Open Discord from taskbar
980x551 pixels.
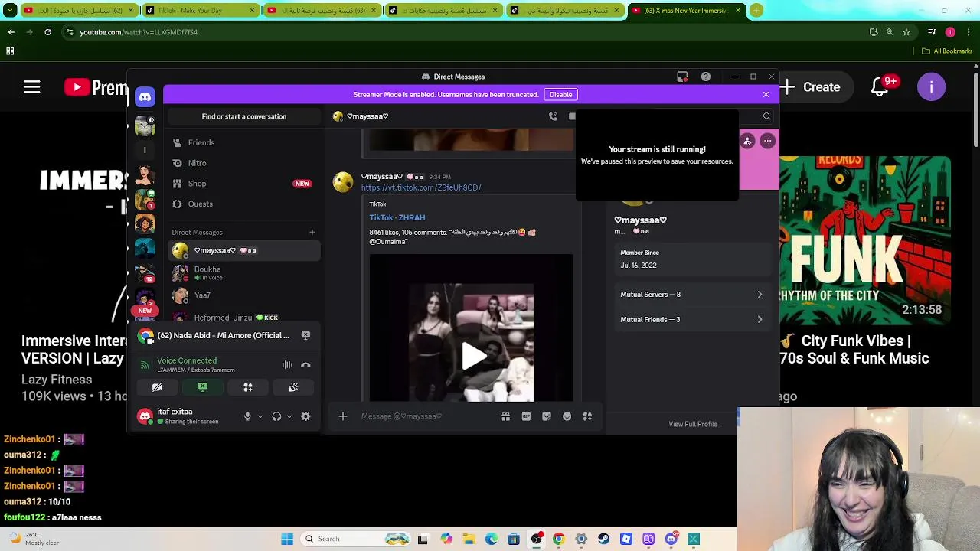coord(671,539)
